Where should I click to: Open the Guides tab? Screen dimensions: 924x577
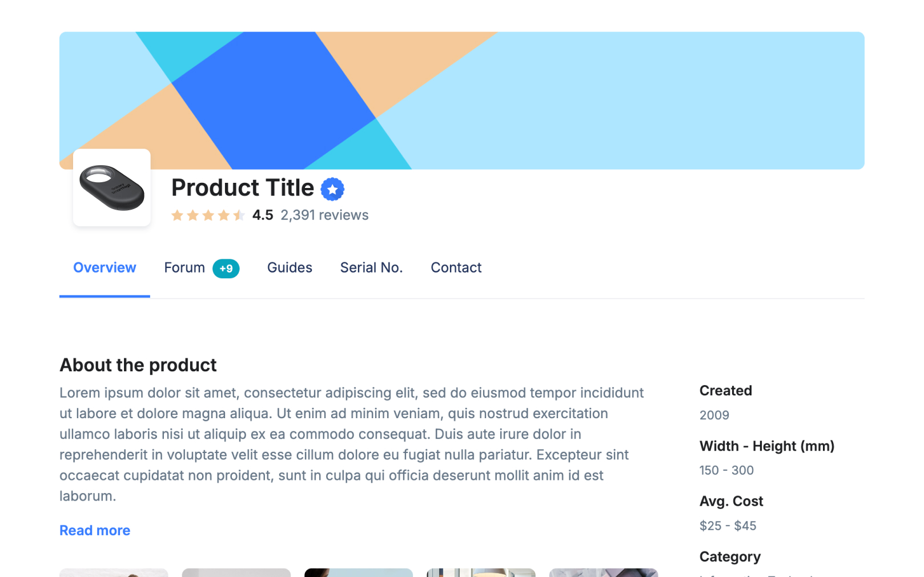290,268
